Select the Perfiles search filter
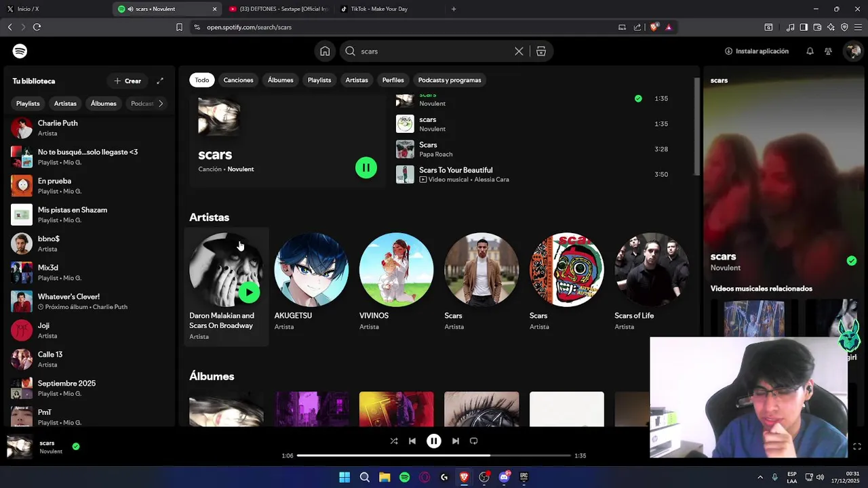 point(393,80)
